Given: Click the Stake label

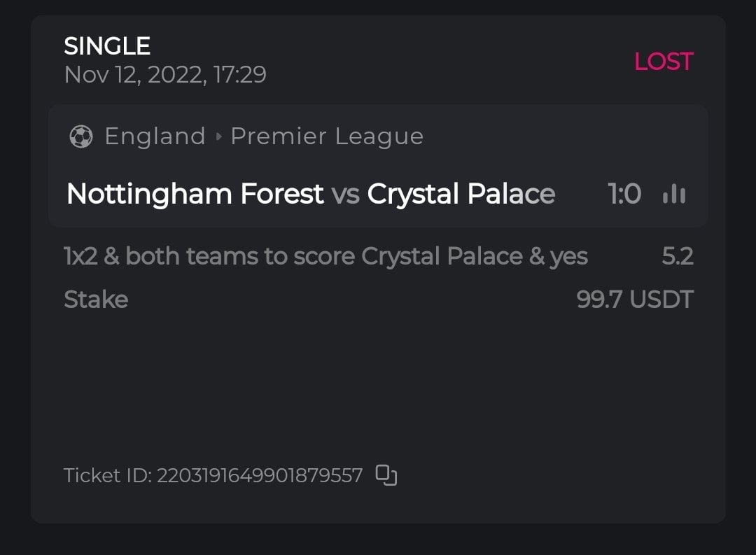Looking at the screenshot, I should click(96, 300).
